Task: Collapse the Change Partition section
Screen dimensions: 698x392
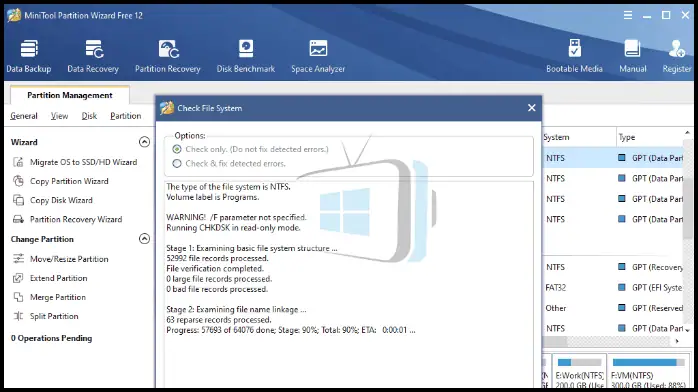Action: (x=144, y=239)
